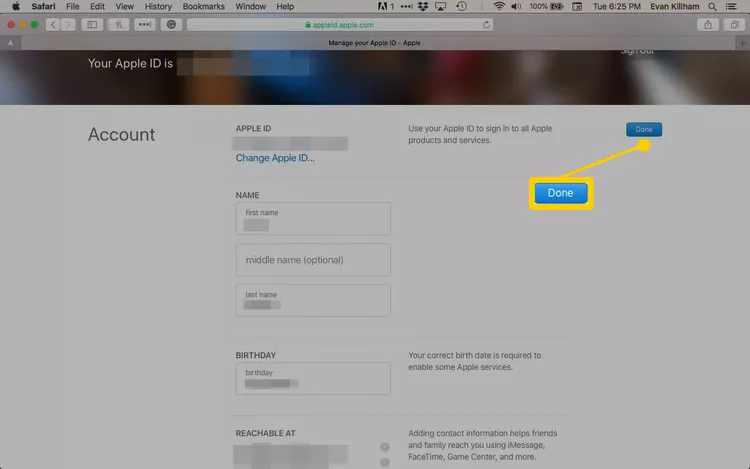Open Spotlight search magnifier
Viewport: 750px width, 469px height.
712,6
